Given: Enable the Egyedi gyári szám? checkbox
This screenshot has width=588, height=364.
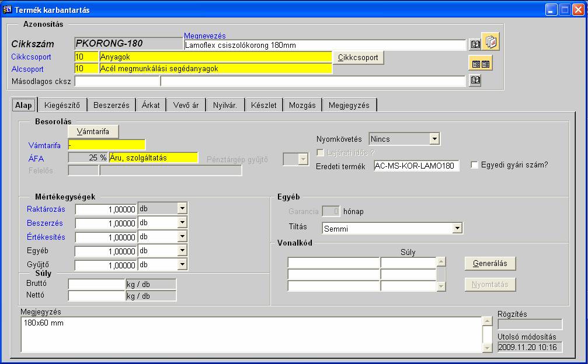Looking at the screenshot, I should tap(474, 164).
